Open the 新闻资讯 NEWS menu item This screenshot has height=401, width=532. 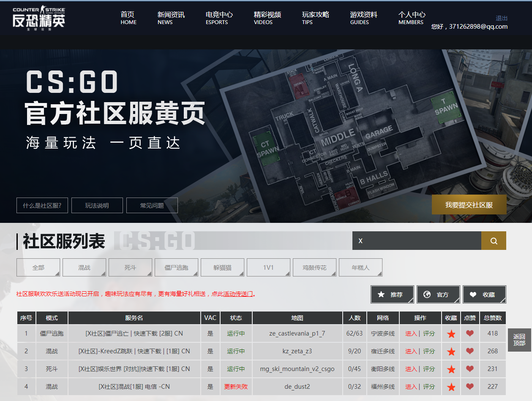(171, 18)
